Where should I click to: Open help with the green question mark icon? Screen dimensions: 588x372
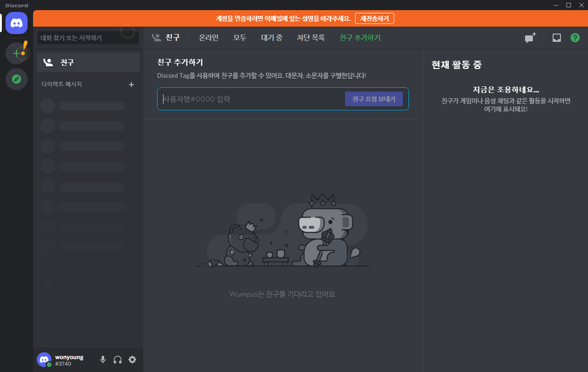click(575, 38)
